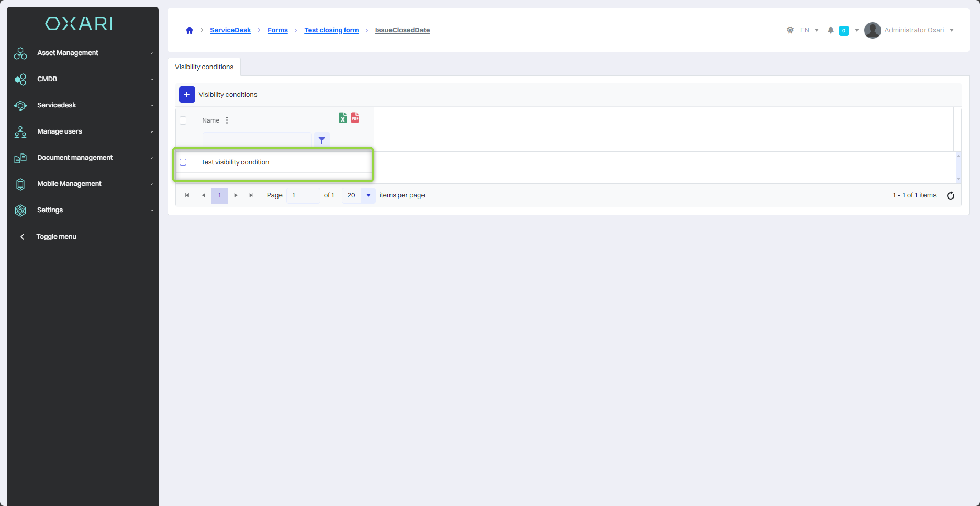Click the settings gear in top bar
Image resolution: width=980 pixels, height=506 pixels.
pyautogui.click(x=790, y=30)
